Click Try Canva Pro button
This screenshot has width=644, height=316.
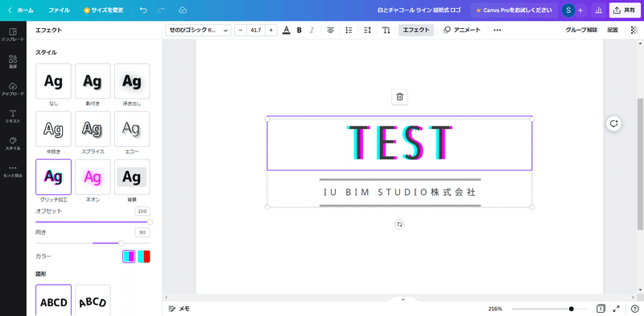(514, 10)
